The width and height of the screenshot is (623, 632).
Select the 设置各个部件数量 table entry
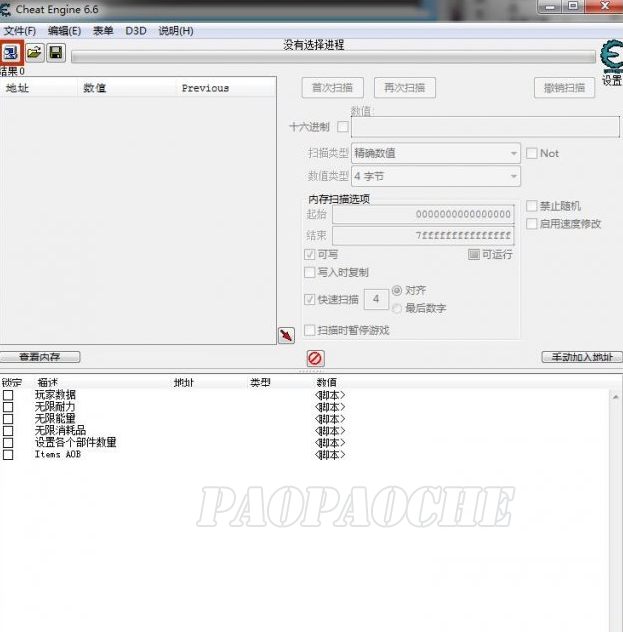point(76,443)
